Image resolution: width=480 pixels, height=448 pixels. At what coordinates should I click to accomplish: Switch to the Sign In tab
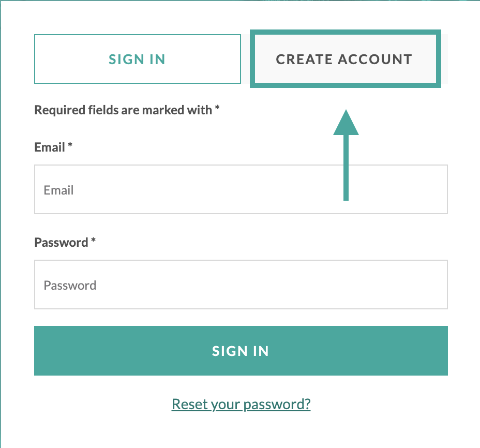[x=137, y=59]
